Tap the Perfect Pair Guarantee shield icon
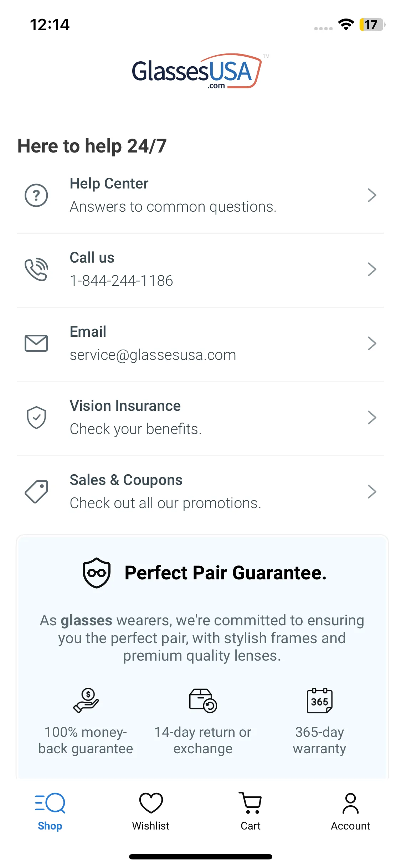 point(96,573)
